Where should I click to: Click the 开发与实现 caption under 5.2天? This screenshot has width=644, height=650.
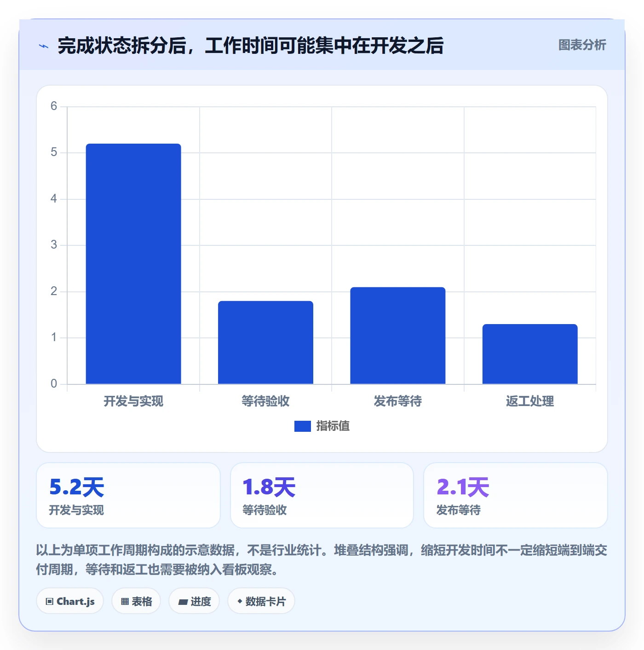76,510
